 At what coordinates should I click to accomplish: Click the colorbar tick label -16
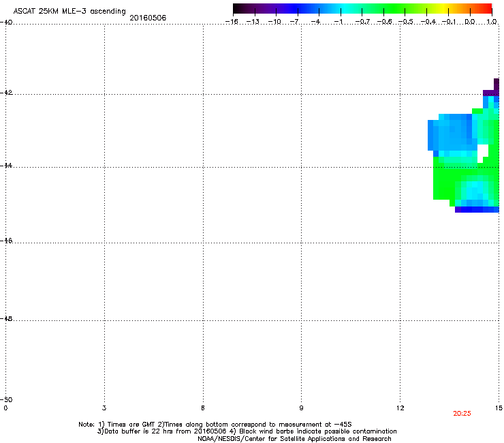point(232,22)
